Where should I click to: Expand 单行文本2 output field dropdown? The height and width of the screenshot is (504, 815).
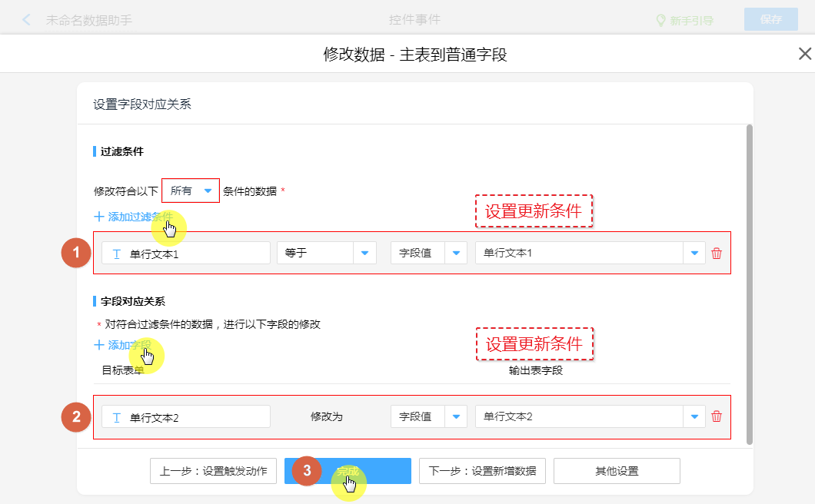click(x=694, y=416)
